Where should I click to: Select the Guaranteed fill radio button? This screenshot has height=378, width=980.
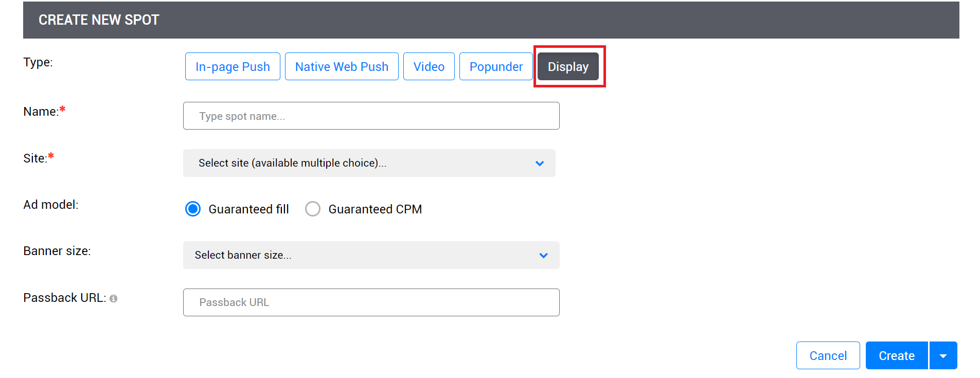(193, 209)
